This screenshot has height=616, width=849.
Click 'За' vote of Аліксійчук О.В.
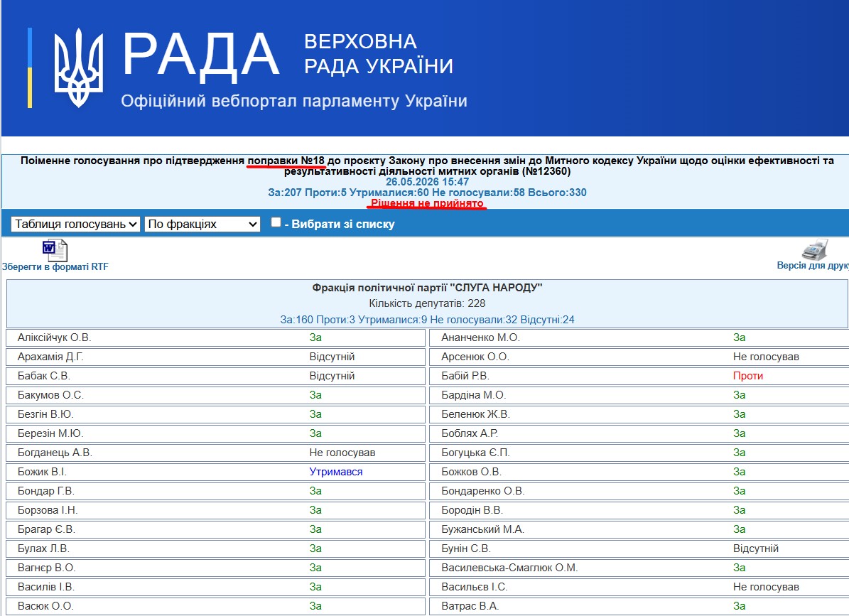pyautogui.click(x=315, y=337)
